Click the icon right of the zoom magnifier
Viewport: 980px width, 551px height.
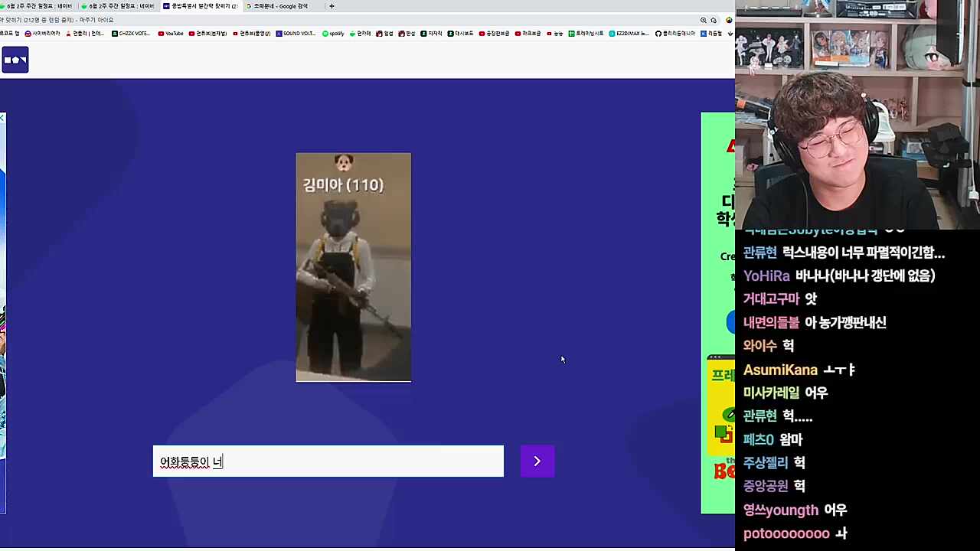(714, 20)
